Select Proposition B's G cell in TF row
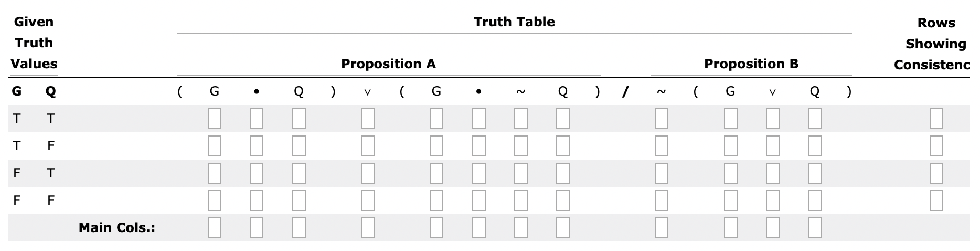 coord(731,146)
